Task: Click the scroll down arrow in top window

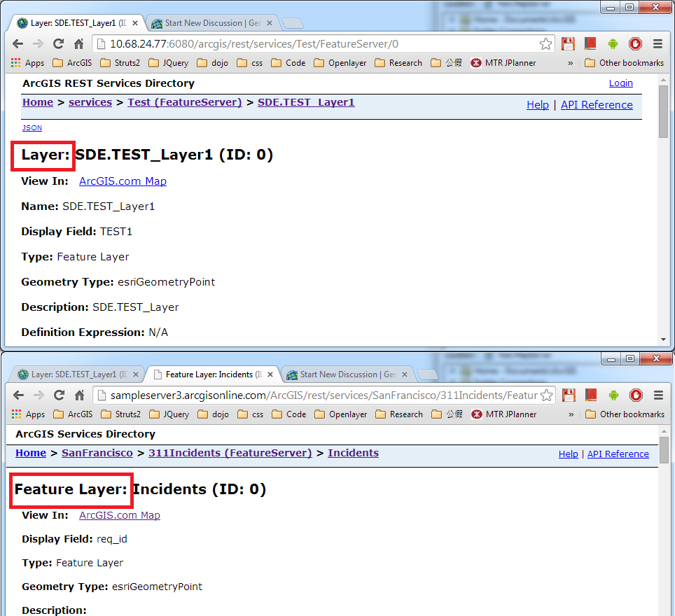Action: 663,339
